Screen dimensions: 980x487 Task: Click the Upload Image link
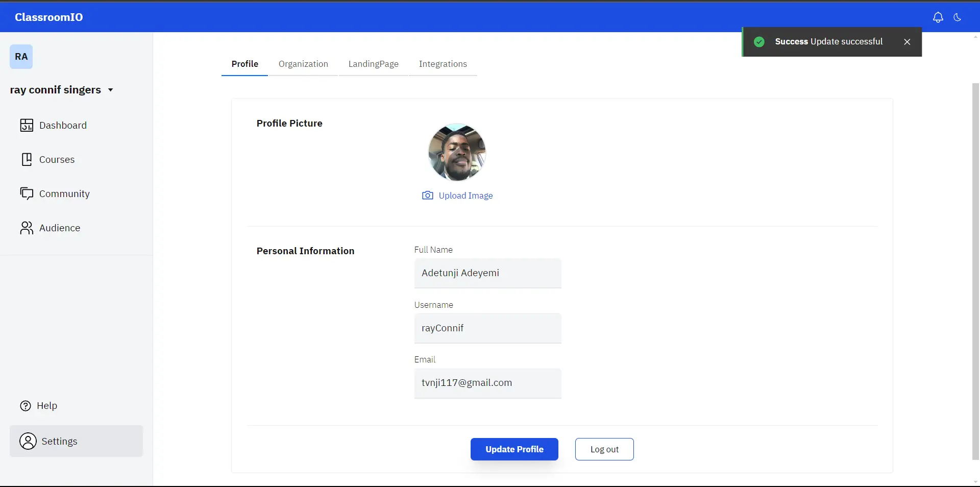(465, 196)
